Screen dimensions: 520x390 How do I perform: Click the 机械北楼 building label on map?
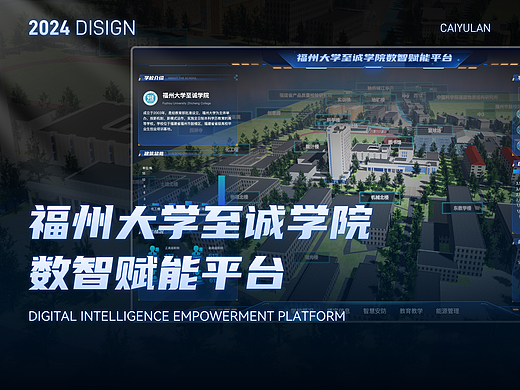[379, 197]
